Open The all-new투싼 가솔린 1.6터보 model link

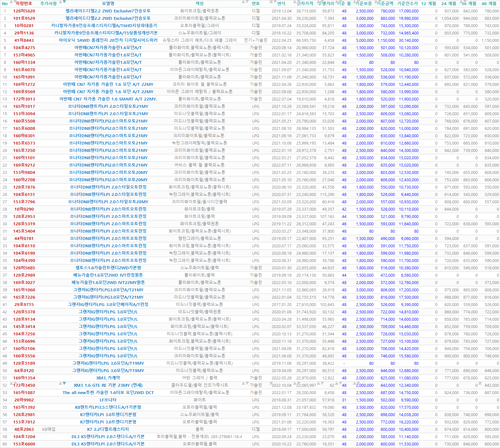point(108,392)
